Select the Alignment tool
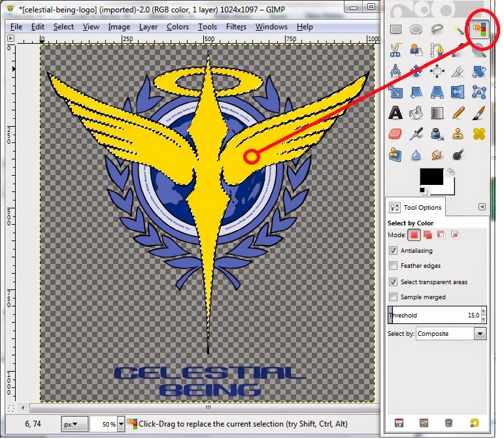 click(x=437, y=71)
